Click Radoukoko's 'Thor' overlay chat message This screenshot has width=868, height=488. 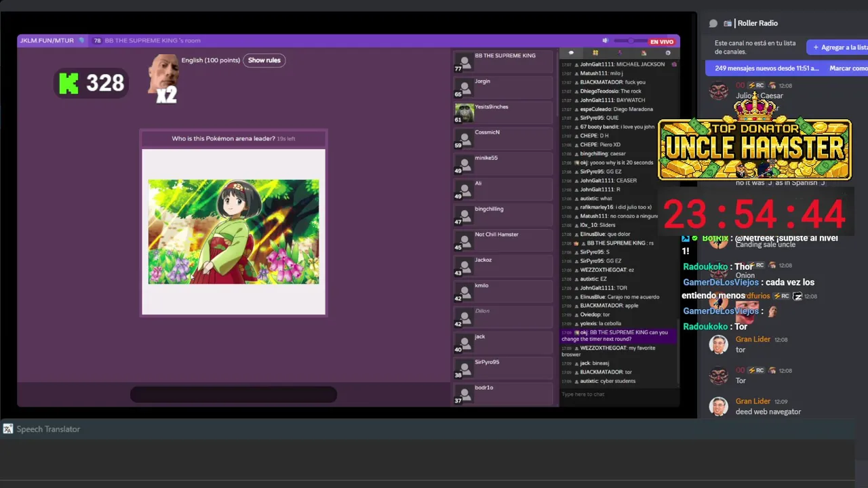718,266
